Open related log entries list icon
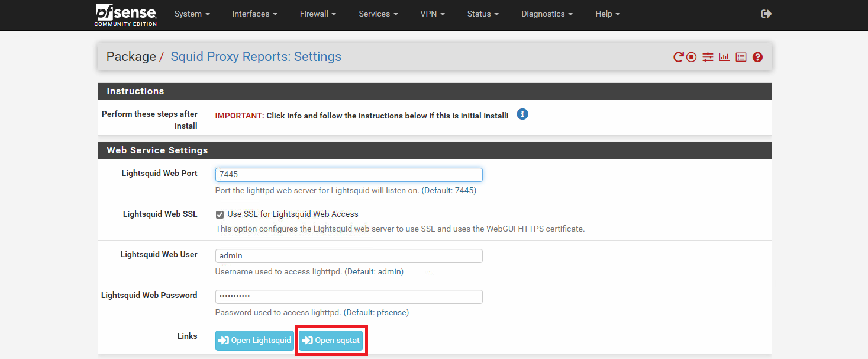 click(741, 57)
